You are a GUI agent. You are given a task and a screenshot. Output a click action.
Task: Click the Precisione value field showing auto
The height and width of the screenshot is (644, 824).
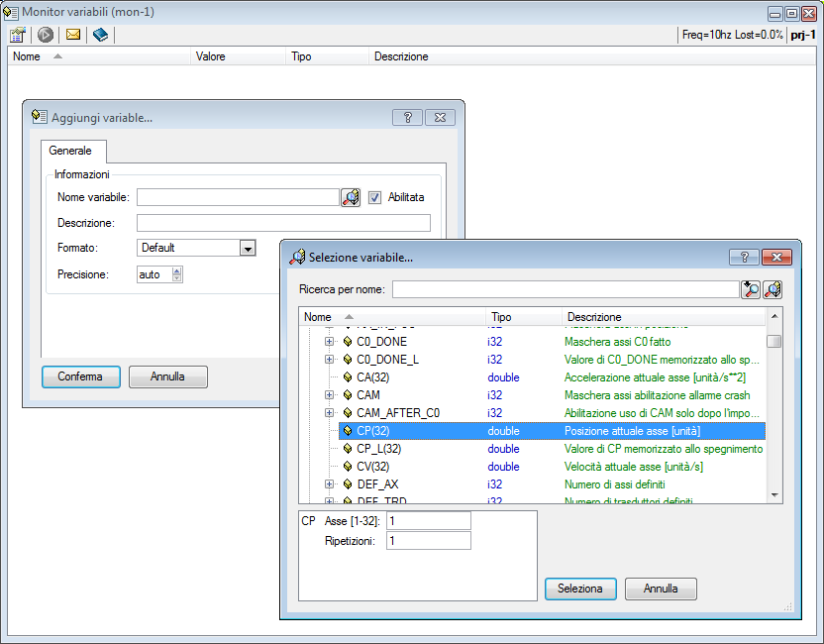pos(154,274)
